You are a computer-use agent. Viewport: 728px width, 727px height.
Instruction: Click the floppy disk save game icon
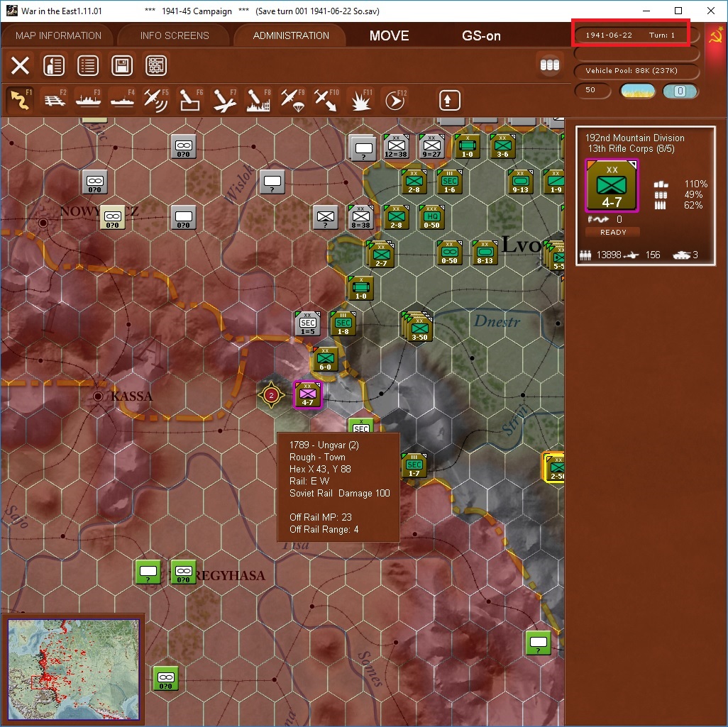(x=121, y=65)
